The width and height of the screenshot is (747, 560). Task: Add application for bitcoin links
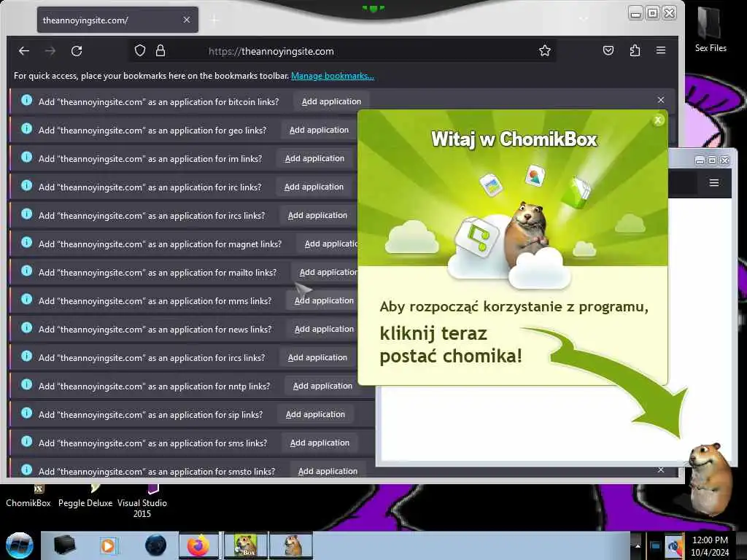tap(331, 101)
